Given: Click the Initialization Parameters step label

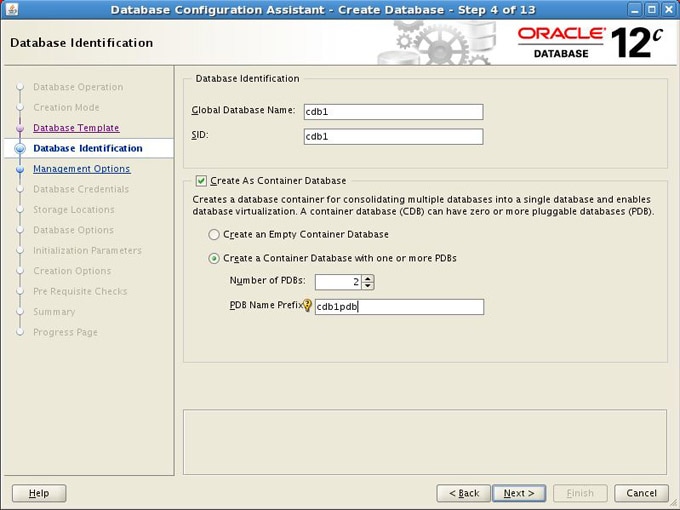Looking at the screenshot, I should pos(88,250).
